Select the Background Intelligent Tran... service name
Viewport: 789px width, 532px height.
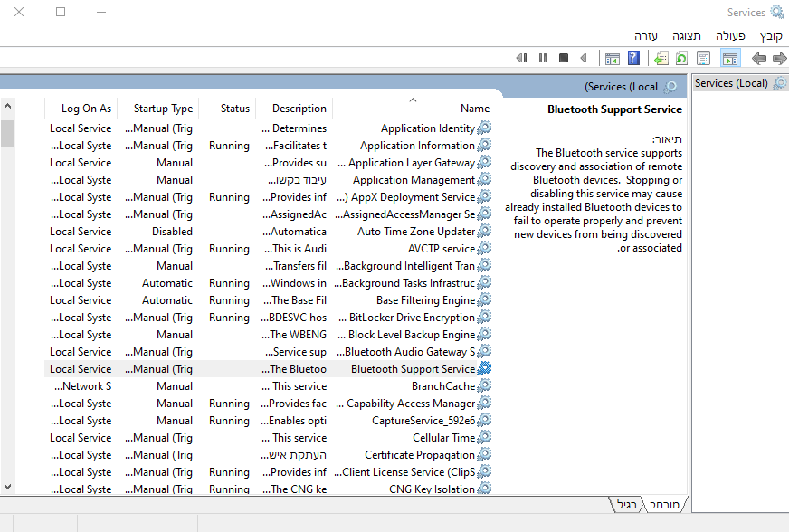(x=405, y=266)
